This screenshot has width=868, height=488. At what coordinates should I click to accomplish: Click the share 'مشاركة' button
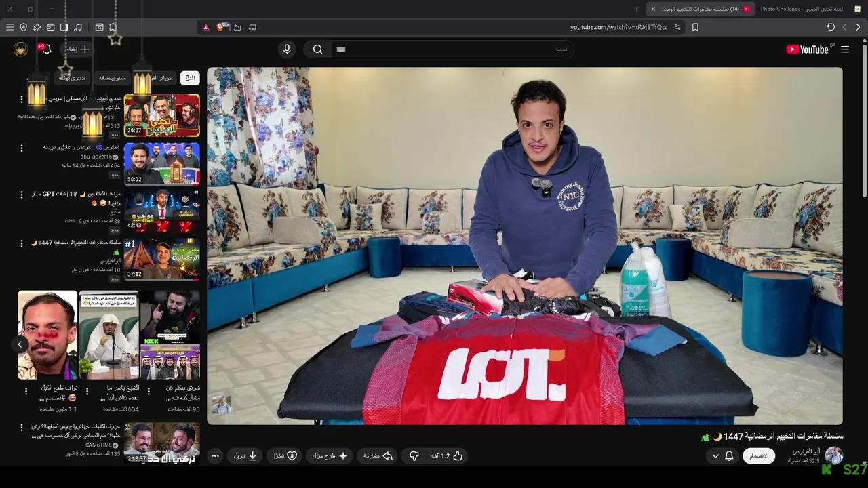(378, 456)
